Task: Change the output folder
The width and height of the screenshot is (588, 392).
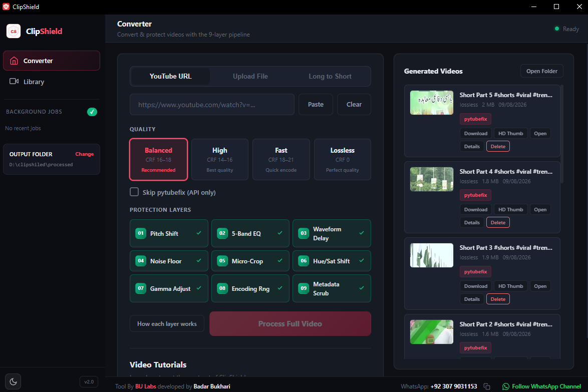Action: 84,154
